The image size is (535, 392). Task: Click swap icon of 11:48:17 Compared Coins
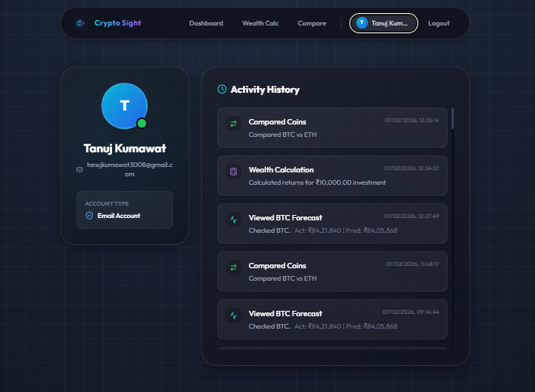233,268
